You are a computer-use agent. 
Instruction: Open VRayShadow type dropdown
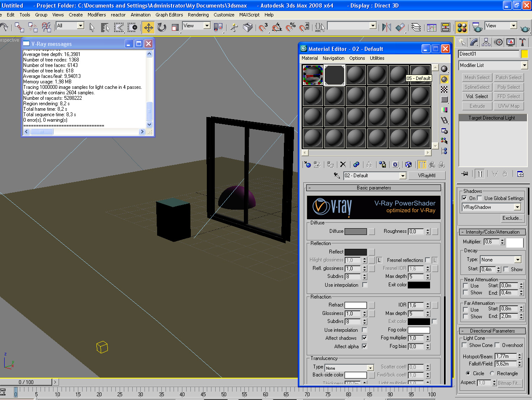(492, 207)
